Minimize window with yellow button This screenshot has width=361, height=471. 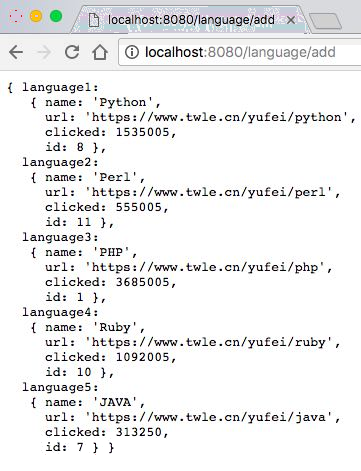click(36, 16)
